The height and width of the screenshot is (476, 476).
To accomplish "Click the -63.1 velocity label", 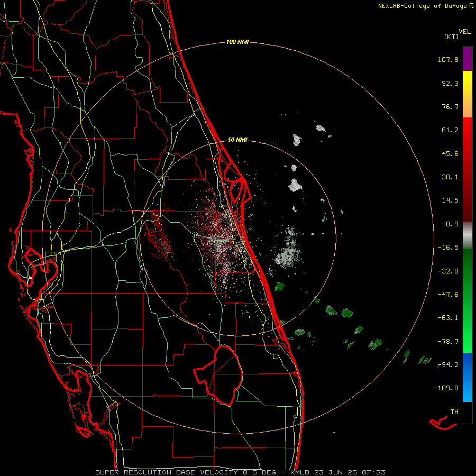I will 448,318.
